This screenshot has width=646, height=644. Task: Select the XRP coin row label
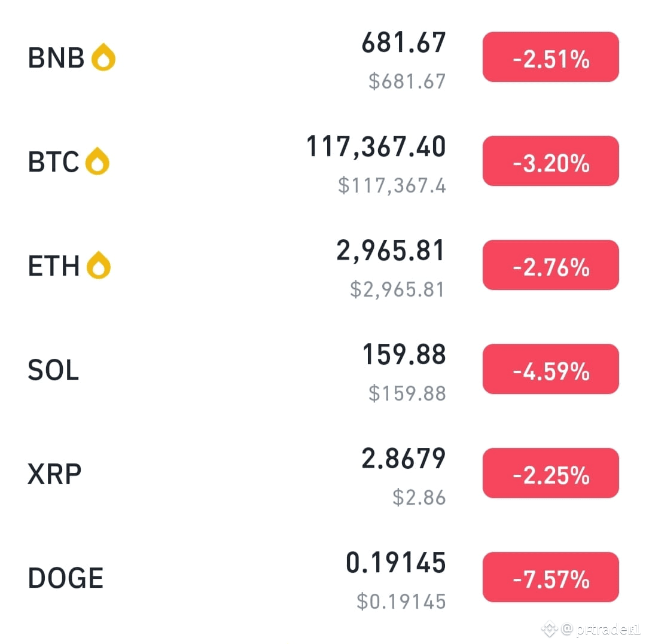click(x=54, y=474)
